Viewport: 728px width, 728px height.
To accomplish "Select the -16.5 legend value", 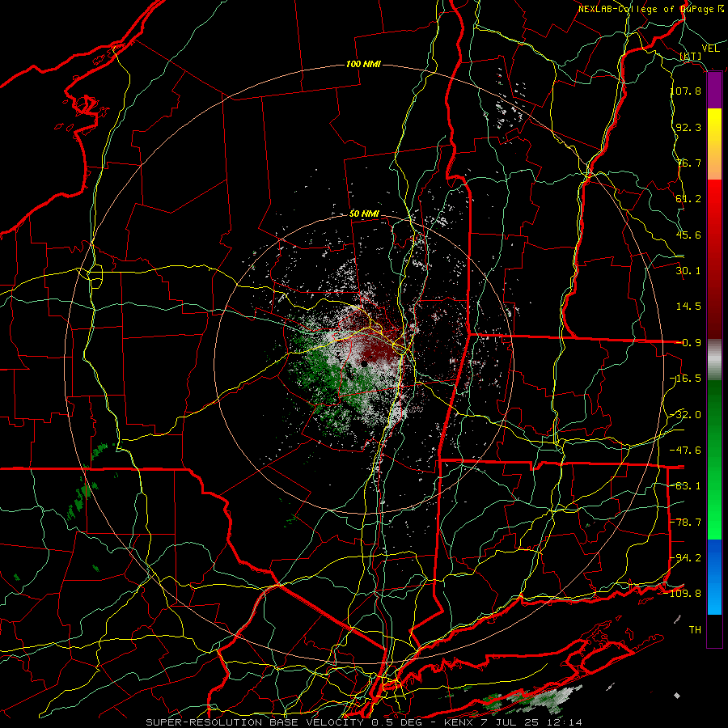I will tap(686, 379).
